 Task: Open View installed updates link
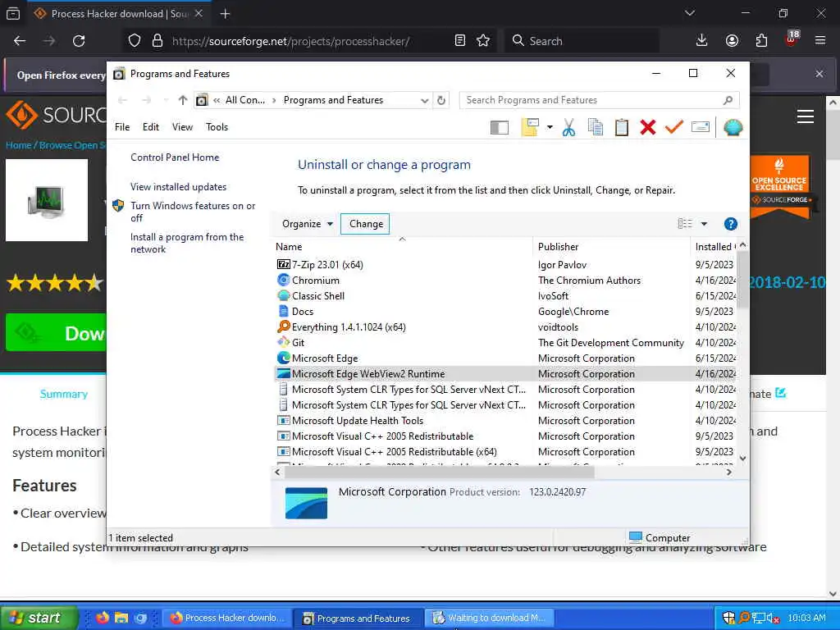(178, 187)
